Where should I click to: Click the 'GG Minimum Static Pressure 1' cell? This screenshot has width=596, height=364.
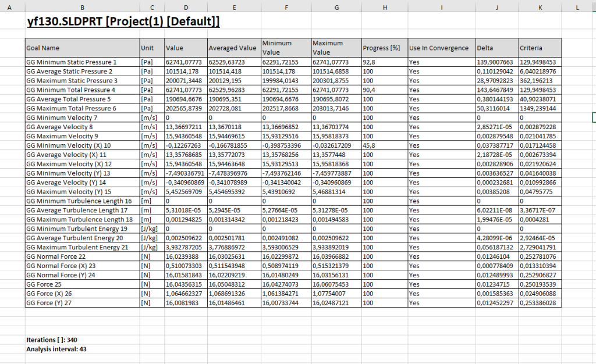[x=83, y=62]
